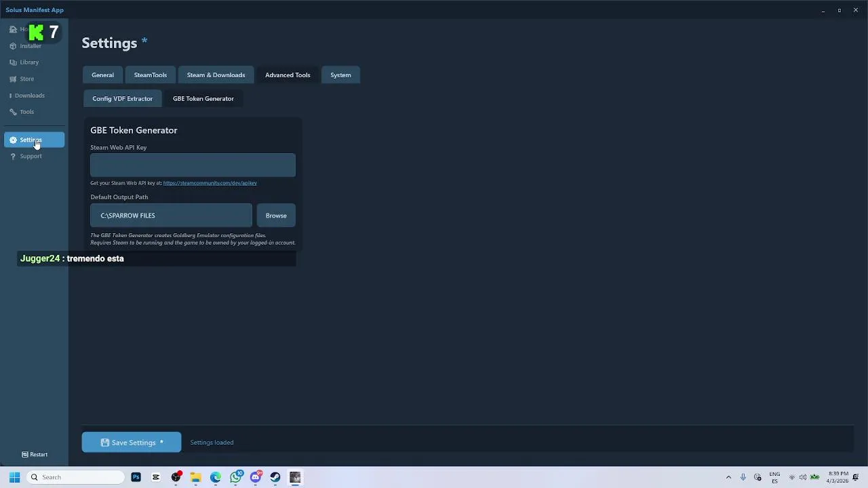Click the Browse button for output path
The image size is (868, 488).
coord(276,216)
